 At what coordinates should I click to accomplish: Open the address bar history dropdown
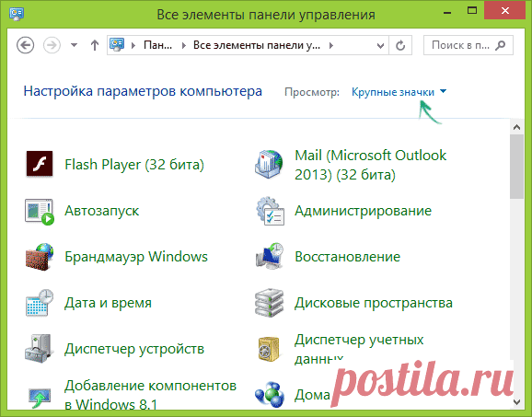[x=381, y=45]
